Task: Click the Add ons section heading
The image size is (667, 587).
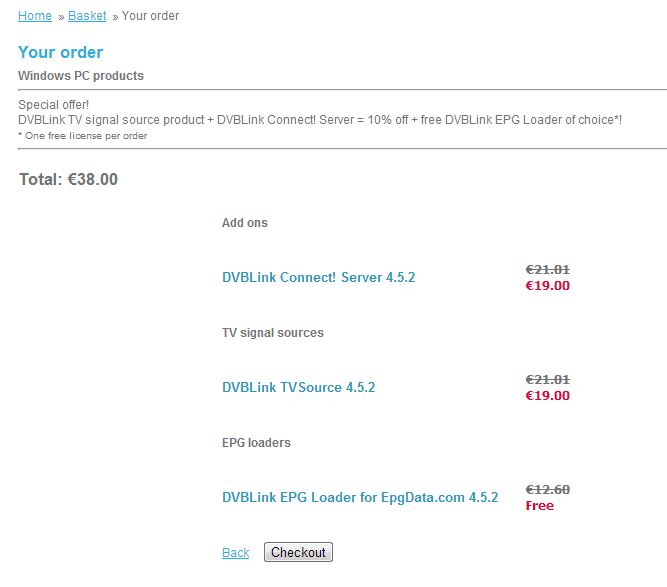Action: pyautogui.click(x=245, y=223)
